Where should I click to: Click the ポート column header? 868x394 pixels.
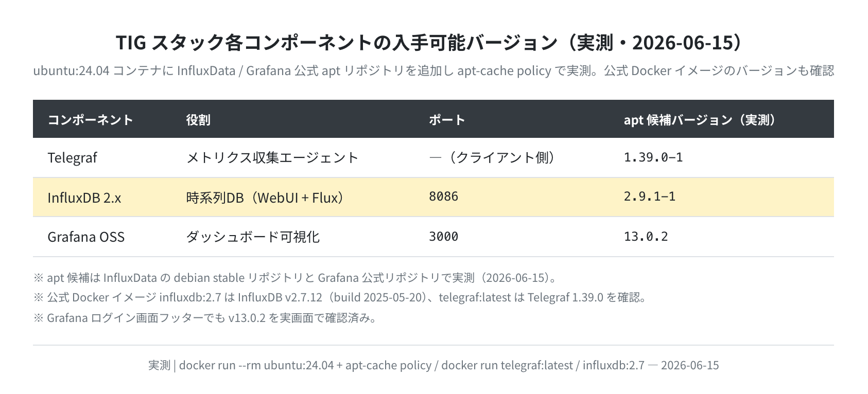(x=447, y=119)
